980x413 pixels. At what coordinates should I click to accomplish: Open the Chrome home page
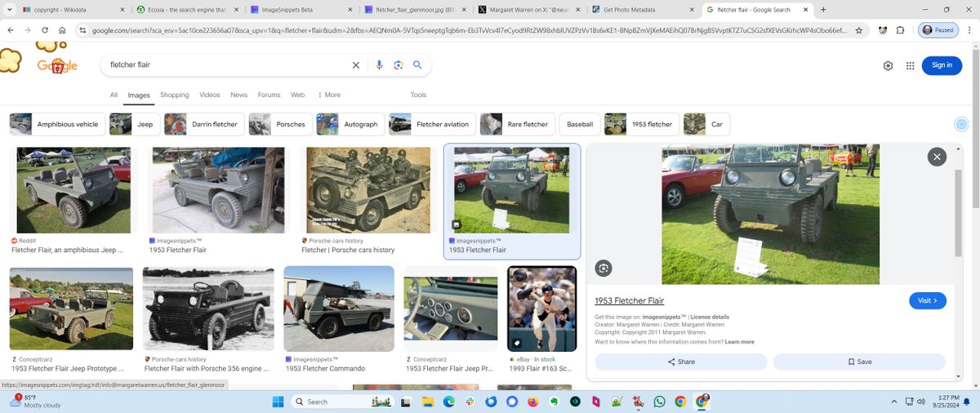(x=62, y=30)
